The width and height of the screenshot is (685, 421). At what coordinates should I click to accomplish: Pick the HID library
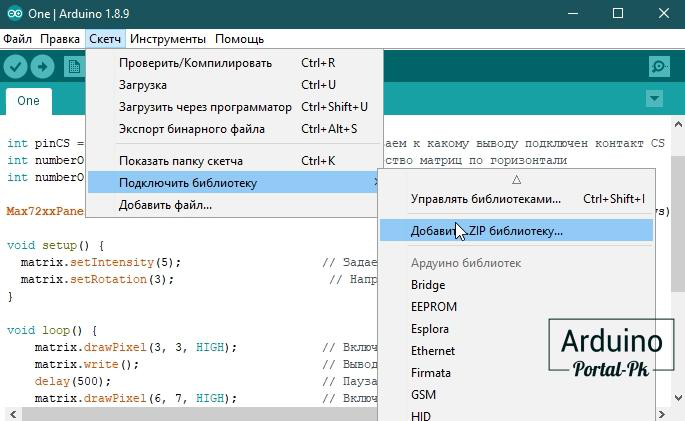pyautogui.click(x=516, y=415)
